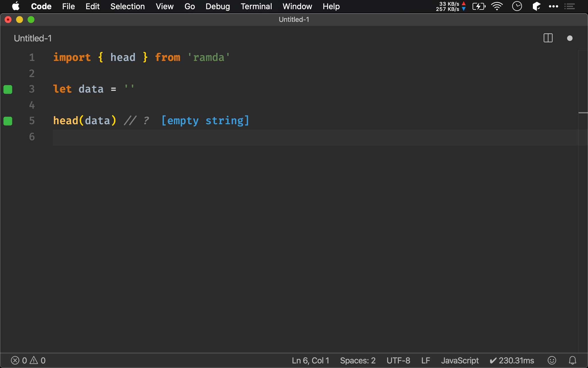The width and height of the screenshot is (588, 368).
Task: Open the Edit menu
Action: point(92,6)
